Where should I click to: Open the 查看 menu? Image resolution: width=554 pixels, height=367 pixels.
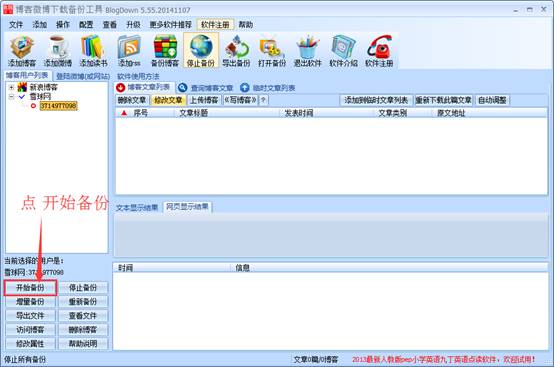tap(110, 25)
